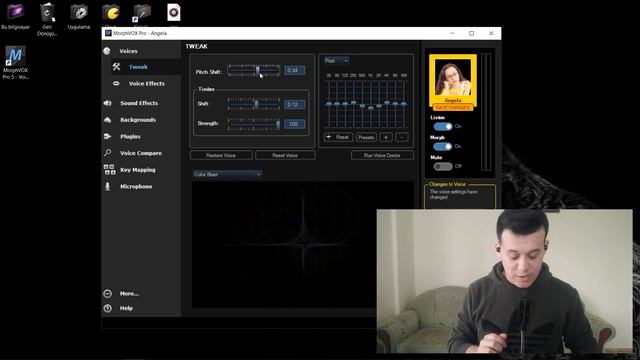Screen dimensions: 640x360
Task: Open Geri Dönüşüm recycle bin icon
Action: (47, 19)
